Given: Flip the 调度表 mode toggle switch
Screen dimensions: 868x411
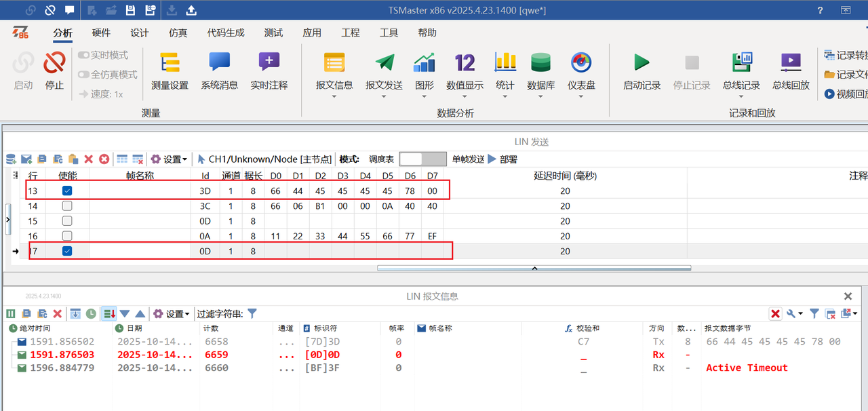Looking at the screenshot, I should 423,158.
